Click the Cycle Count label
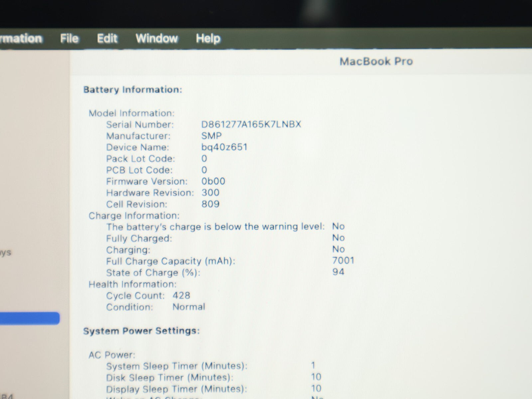Screen dimensions: 532x399 (135, 296)
